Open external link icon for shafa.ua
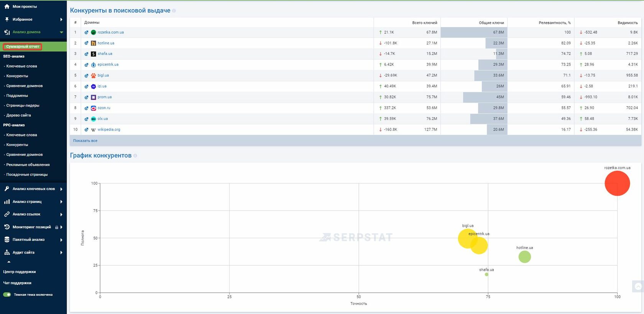This screenshot has height=314, width=644. tap(87, 54)
